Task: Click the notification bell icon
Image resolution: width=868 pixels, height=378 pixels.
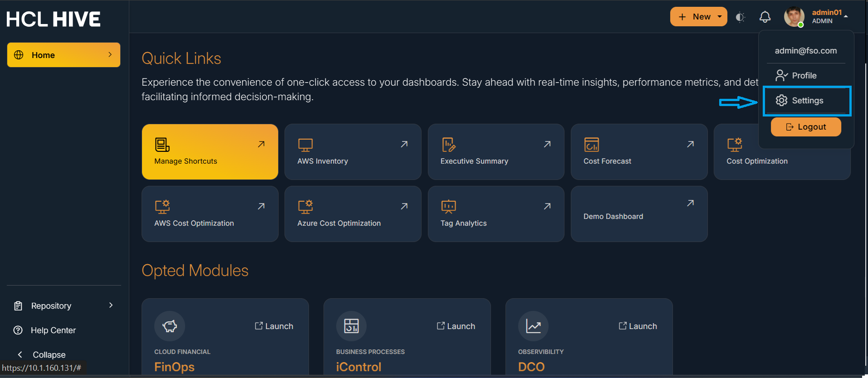Action: 765,17
